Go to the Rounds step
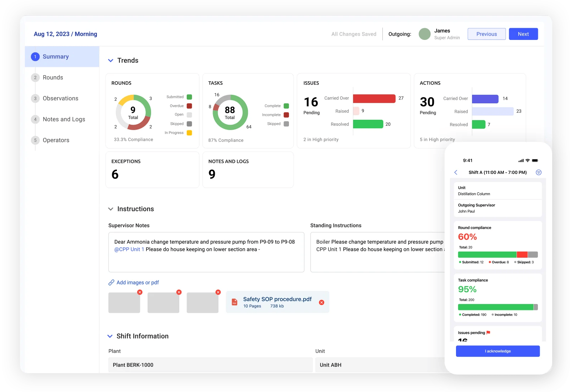 click(x=53, y=77)
